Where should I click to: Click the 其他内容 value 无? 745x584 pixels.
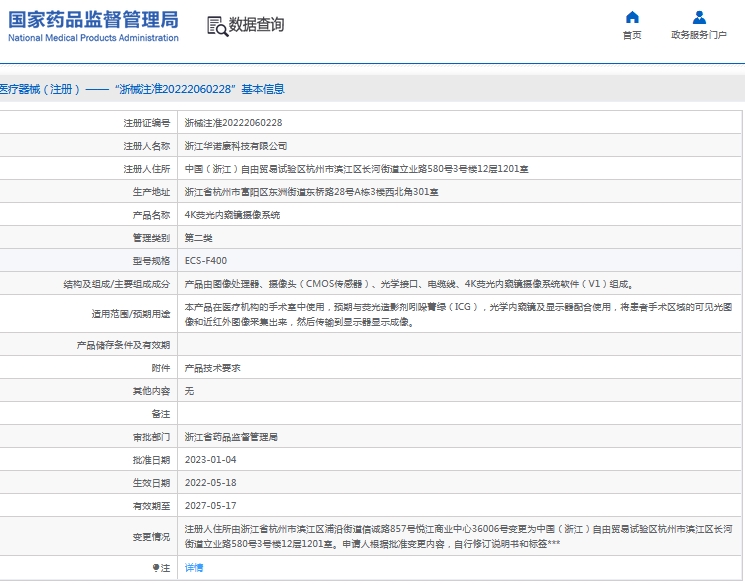coord(189,391)
